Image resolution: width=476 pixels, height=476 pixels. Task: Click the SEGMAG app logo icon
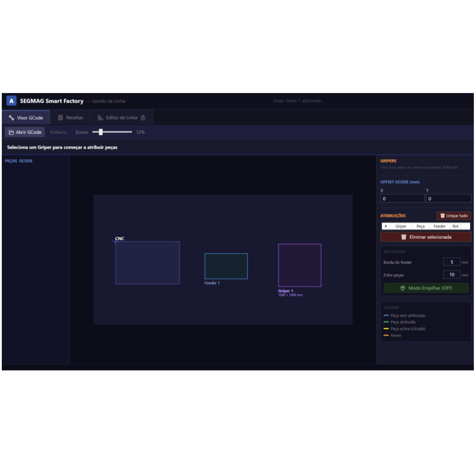(11, 101)
